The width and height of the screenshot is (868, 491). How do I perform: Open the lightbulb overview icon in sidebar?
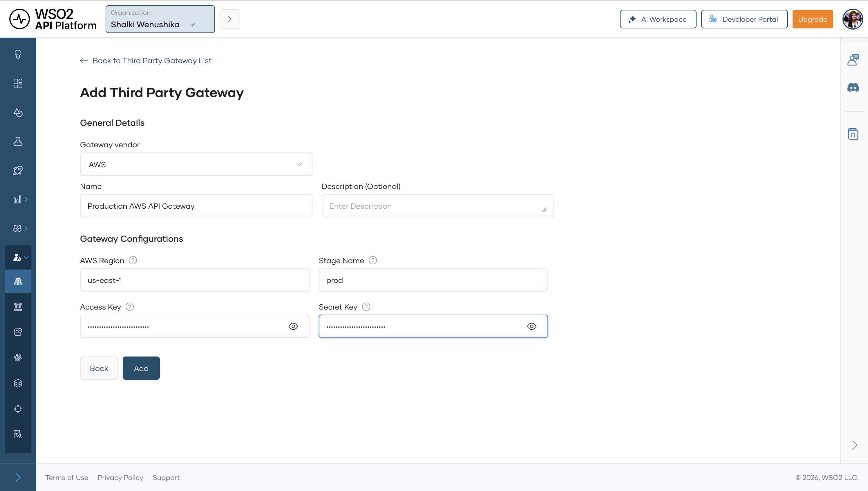tap(18, 54)
